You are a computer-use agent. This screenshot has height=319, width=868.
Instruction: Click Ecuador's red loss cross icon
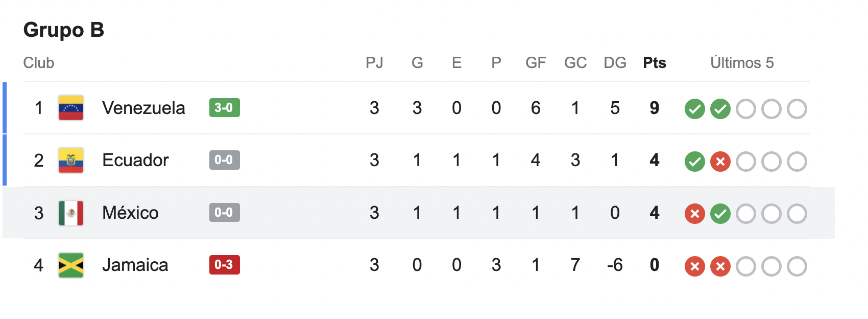coord(720,162)
